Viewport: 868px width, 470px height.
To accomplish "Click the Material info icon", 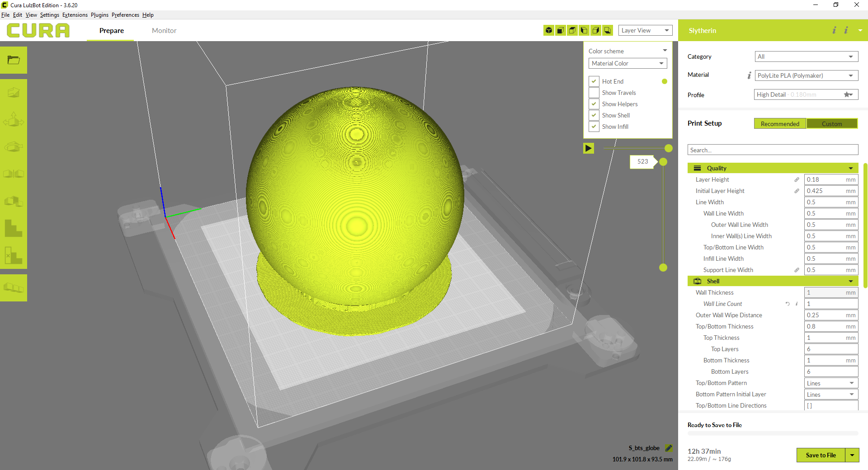I will (x=749, y=75).
